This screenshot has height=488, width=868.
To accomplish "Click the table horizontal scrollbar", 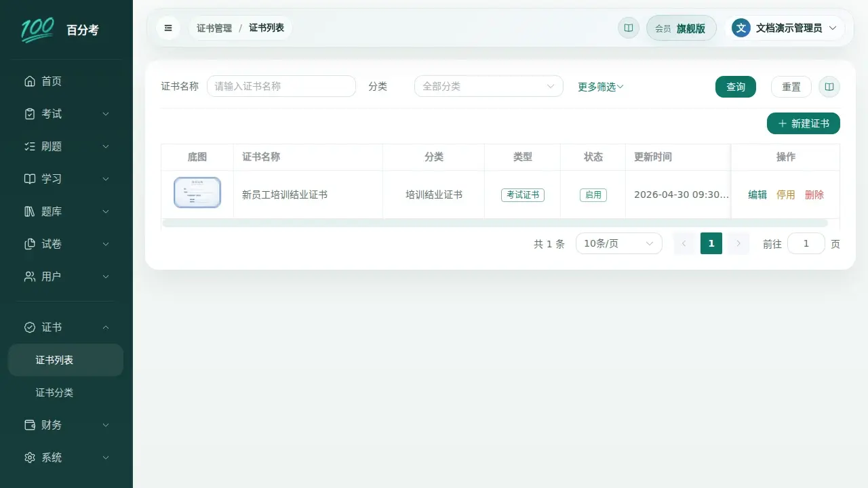I will click(495, 223).
